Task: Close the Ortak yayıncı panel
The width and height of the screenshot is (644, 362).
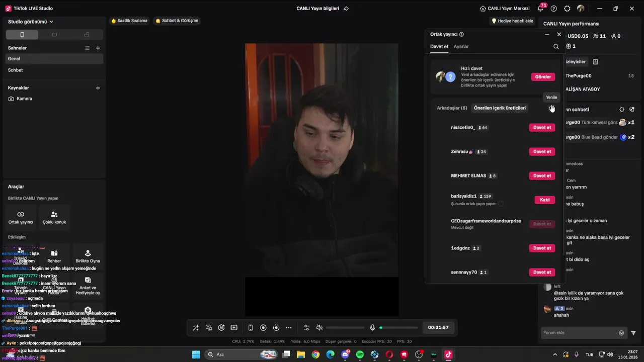Action: [x=559, y=34]
